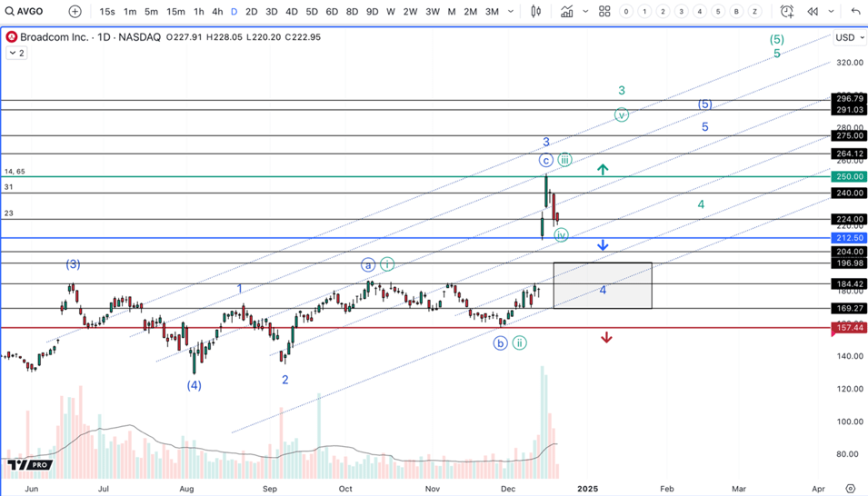
Task: Expand the timeframe list chevron after 3M
Action: tap(512, 12)
